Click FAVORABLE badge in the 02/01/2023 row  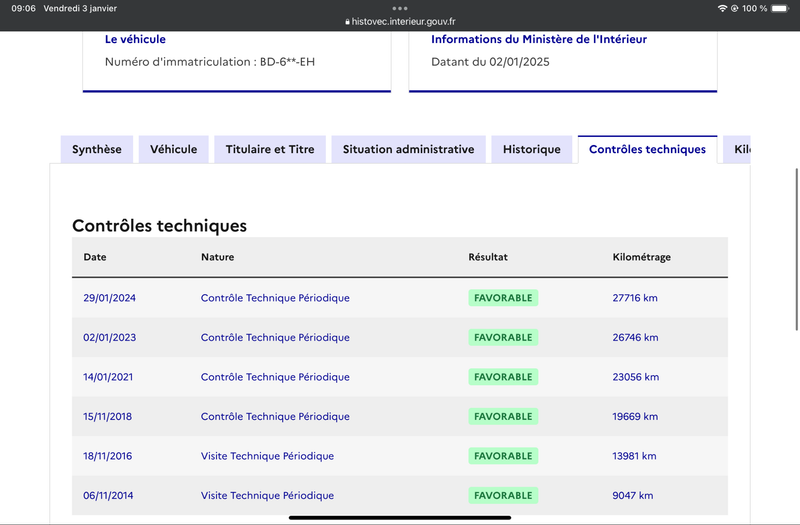503,337
